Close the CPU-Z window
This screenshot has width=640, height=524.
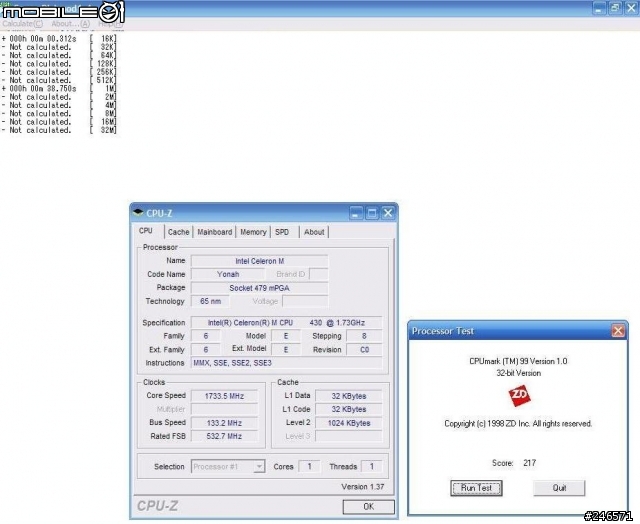[x=388, y=213]
